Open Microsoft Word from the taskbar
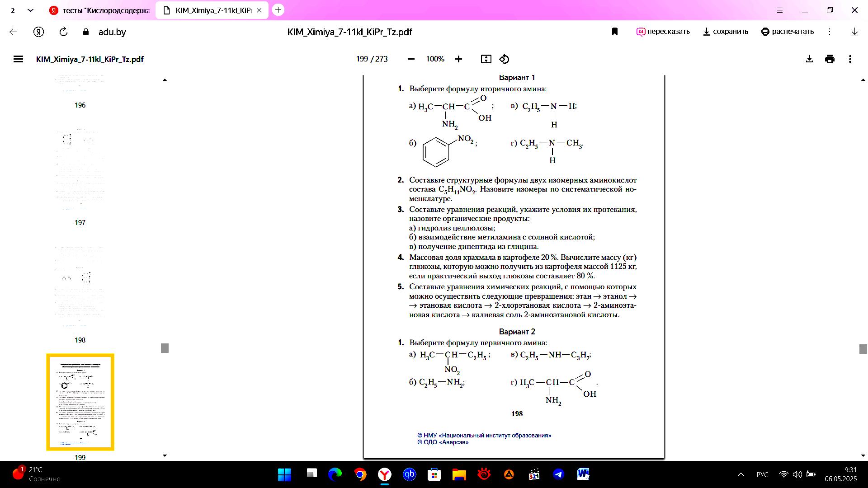868x488 pixels. point(583,474)
